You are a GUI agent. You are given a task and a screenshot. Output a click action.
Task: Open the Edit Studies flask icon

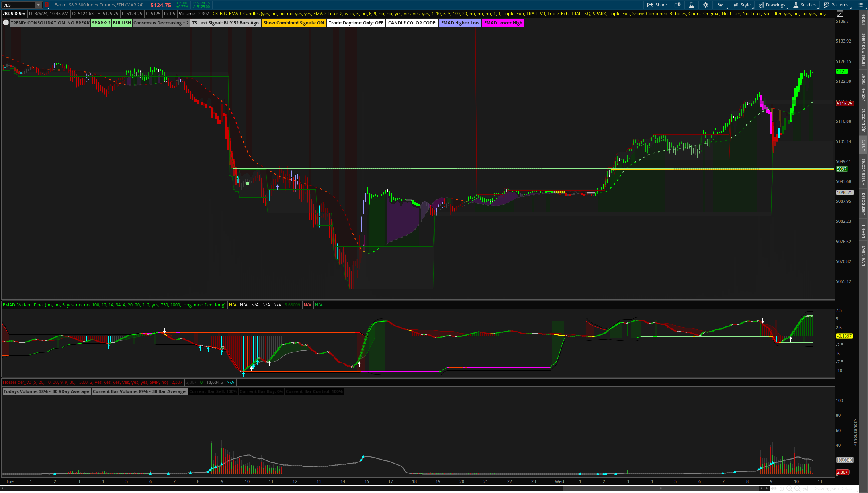(x=691, y=5)
